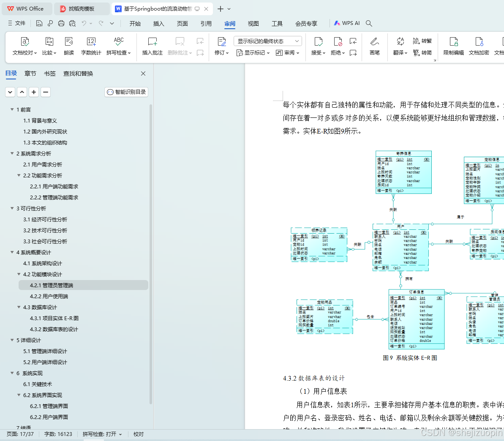
Task: Click 智能识别目录 smart outline button
Action: (x=126, y=92)
